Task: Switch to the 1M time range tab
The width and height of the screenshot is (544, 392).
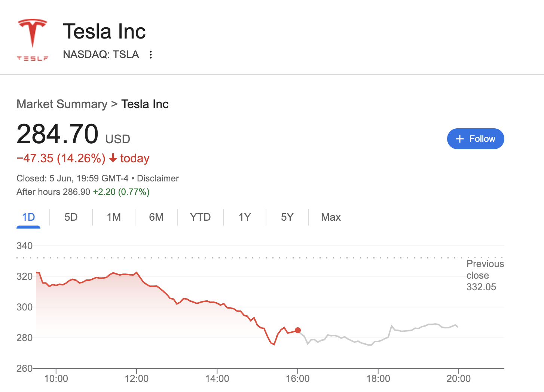Action: (114, 217)
